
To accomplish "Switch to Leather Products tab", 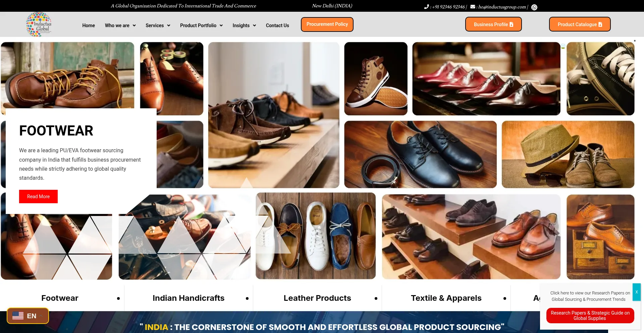I will coord(317,298).
